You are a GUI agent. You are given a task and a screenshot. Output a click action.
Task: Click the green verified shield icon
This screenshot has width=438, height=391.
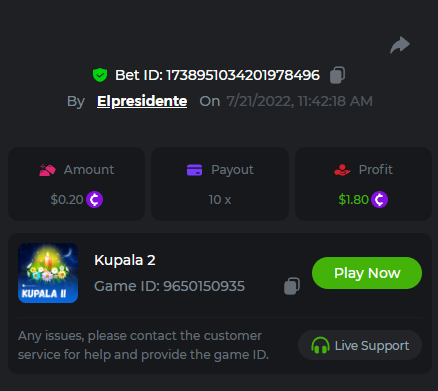pos(100,75)
